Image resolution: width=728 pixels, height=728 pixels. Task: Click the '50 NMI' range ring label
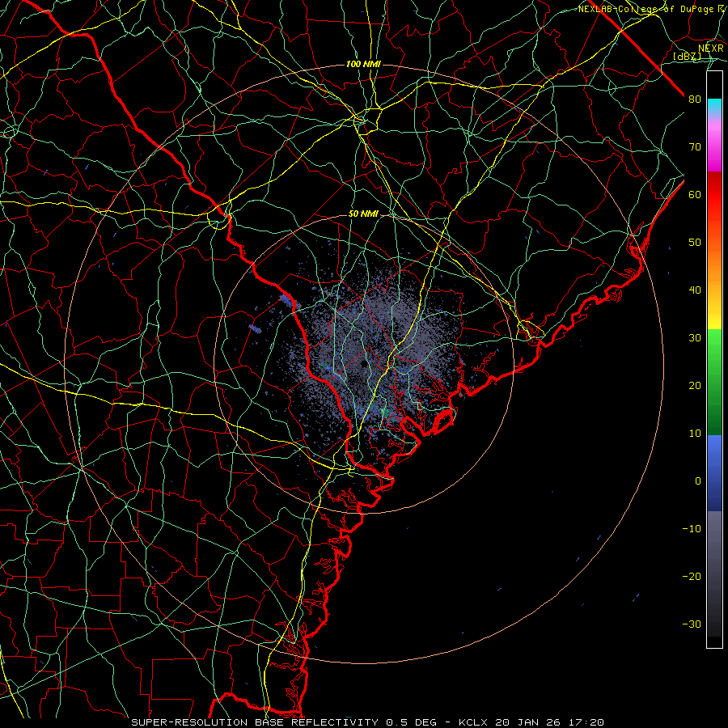tap(363, 214)
